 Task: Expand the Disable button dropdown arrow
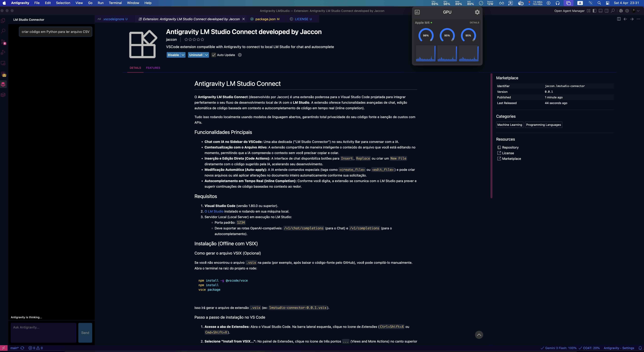(183, 55)
